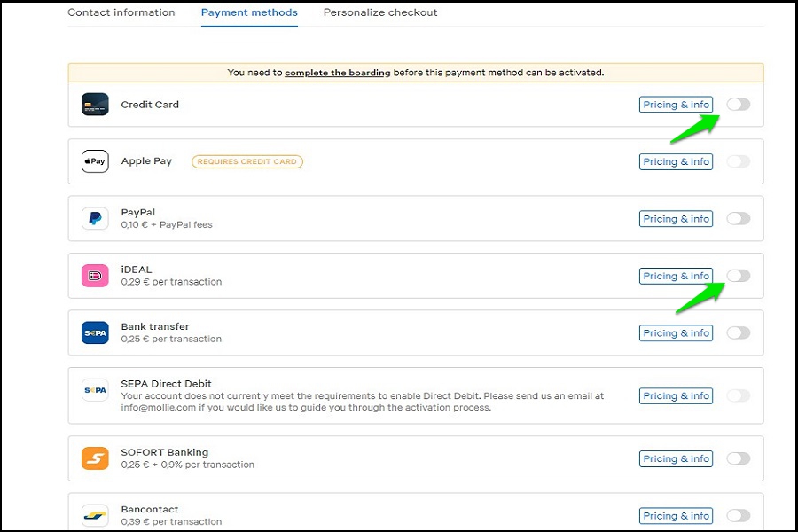
Task: Activate the iDEAL payment toggle
Action: coord(738,276)
